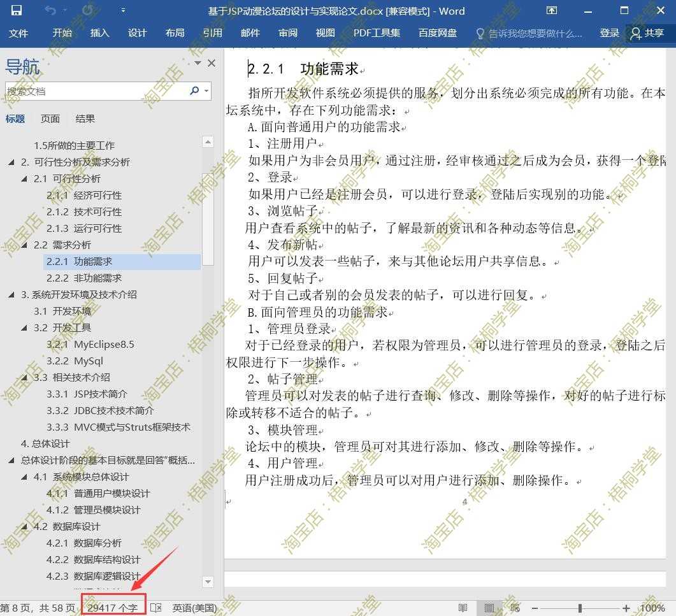Close the navigation pane with X
Image resolution: width=676 pixels, height=616 pixels.
(x=212, y=63)
